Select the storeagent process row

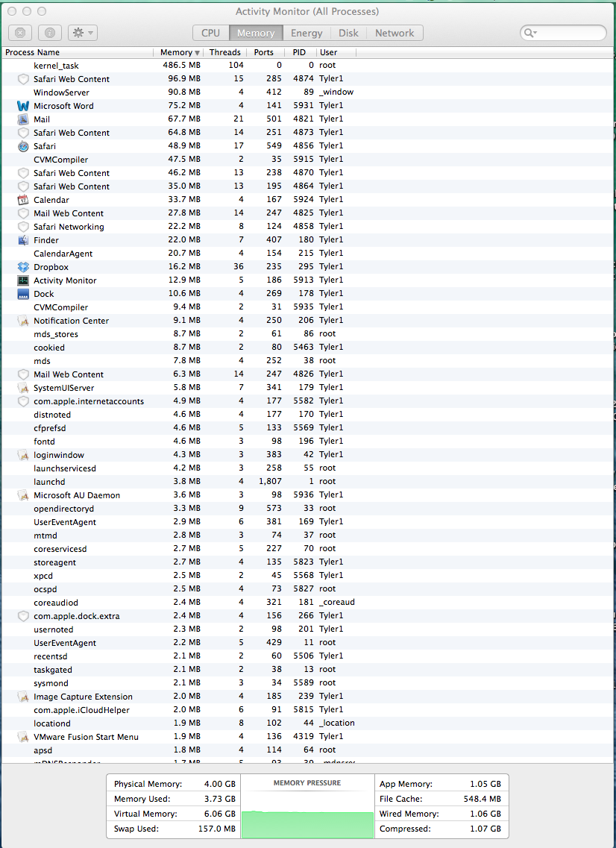click(x=307, y=562)
